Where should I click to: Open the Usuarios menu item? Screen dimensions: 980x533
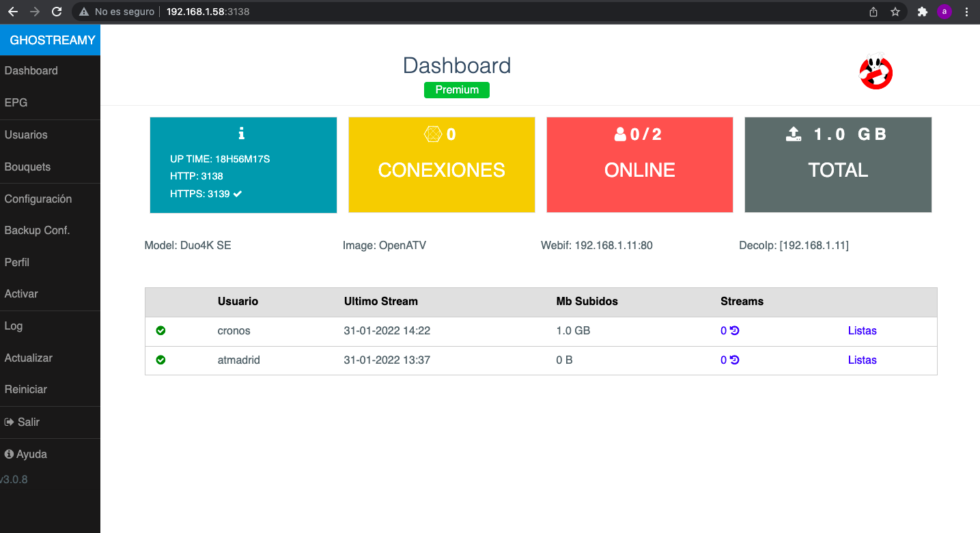click(x=26, y=135)
